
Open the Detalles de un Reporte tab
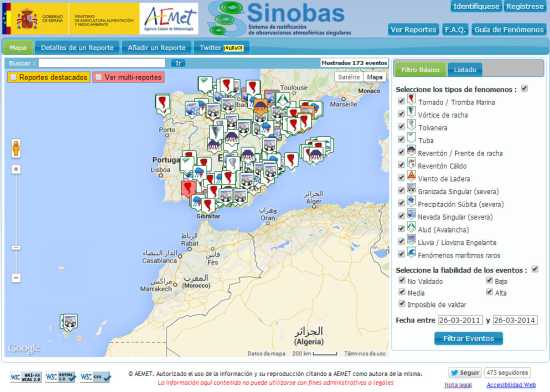point(77,48)
